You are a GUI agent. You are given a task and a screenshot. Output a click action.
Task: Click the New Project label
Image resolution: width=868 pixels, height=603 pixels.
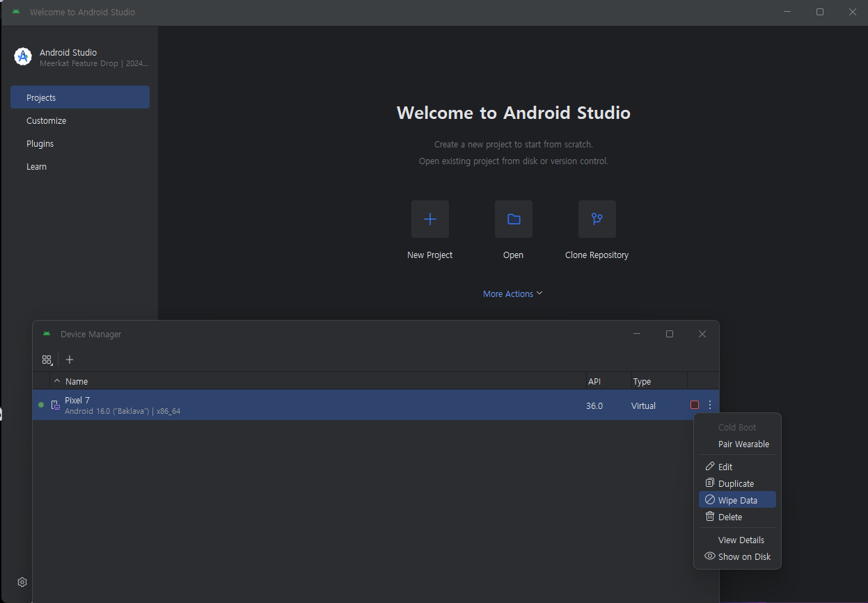tap(429, 255)
